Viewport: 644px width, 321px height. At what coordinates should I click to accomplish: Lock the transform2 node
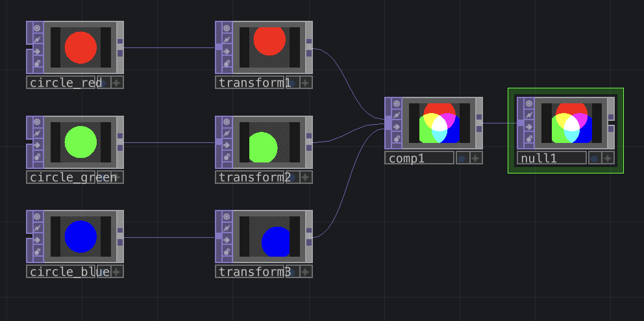[227, 157]
